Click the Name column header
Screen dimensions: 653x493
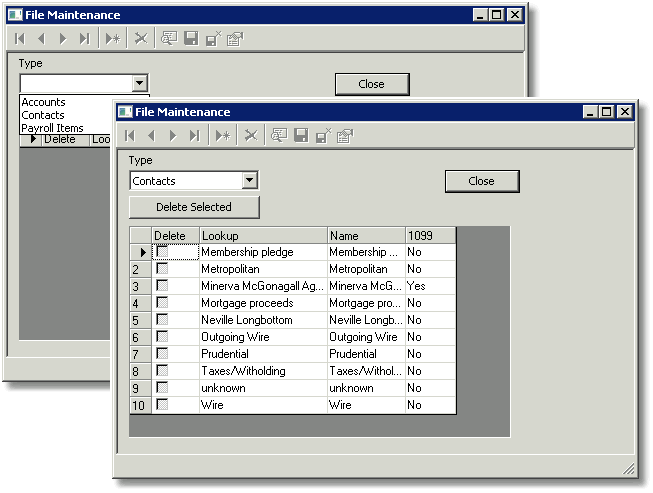click(x=366, y=236)
